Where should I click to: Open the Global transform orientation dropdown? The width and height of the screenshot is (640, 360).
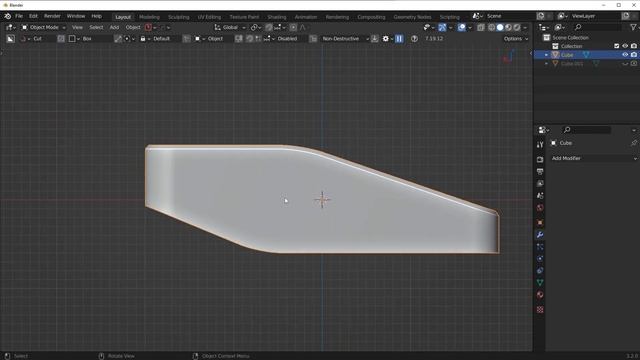[x=230, y=27]
